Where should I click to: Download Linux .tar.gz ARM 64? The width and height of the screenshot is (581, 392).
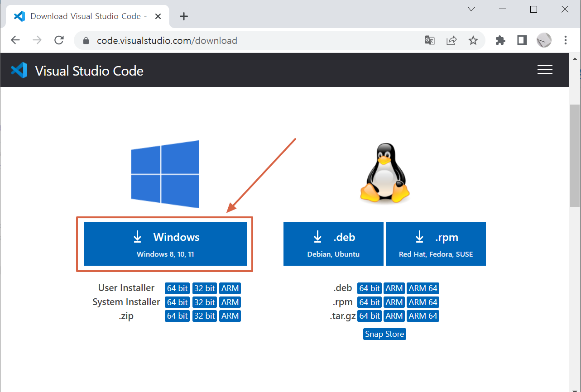click(423, 316)
